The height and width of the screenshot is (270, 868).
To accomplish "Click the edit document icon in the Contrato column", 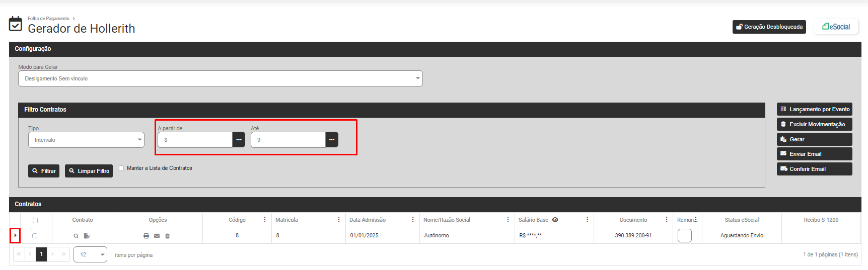I will click(x=87, y=236).
